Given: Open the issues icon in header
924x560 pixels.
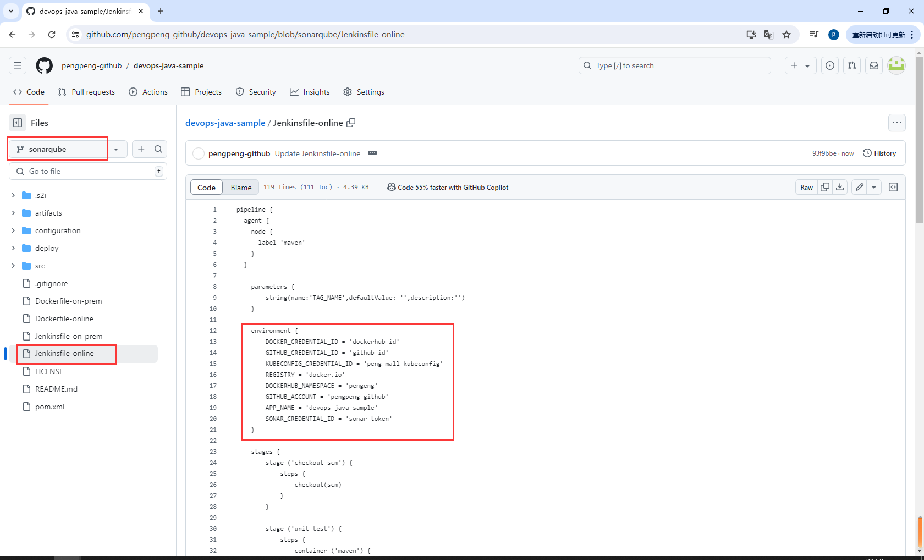Looking at the screenshot, I should (x=830, y=65).
